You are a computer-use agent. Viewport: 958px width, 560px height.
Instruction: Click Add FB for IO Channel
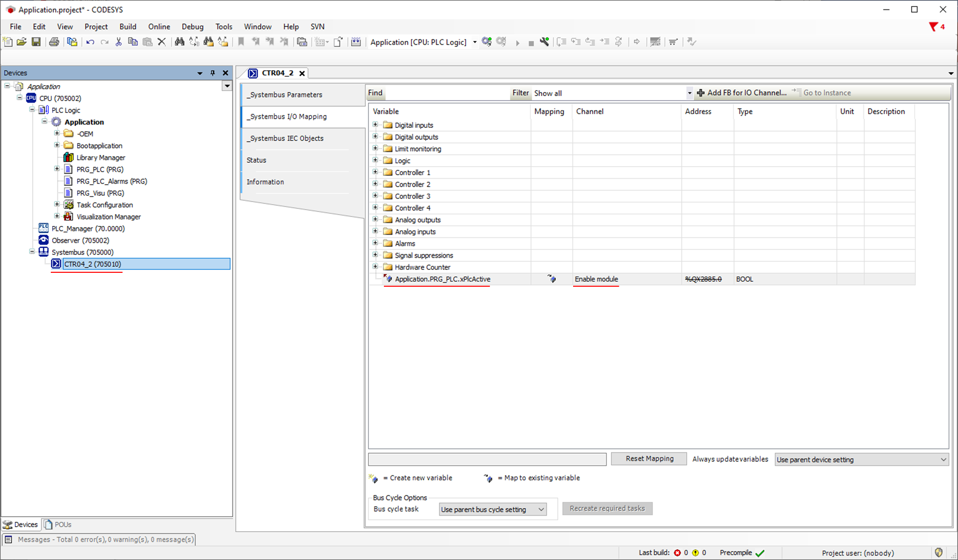coord(742,93)
